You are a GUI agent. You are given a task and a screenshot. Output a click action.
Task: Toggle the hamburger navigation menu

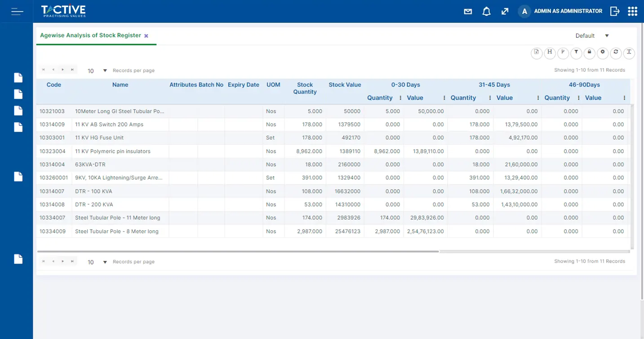point(17,12)
